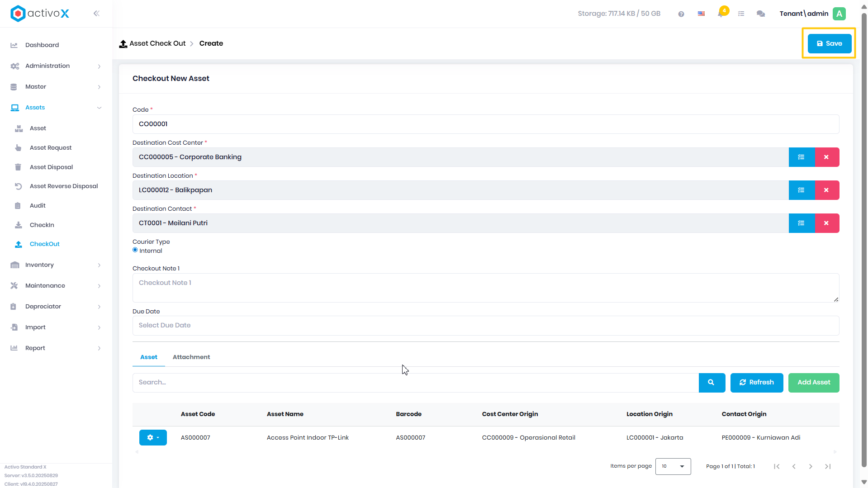
Task: Refresh the asset list
Action: [757, 383]
